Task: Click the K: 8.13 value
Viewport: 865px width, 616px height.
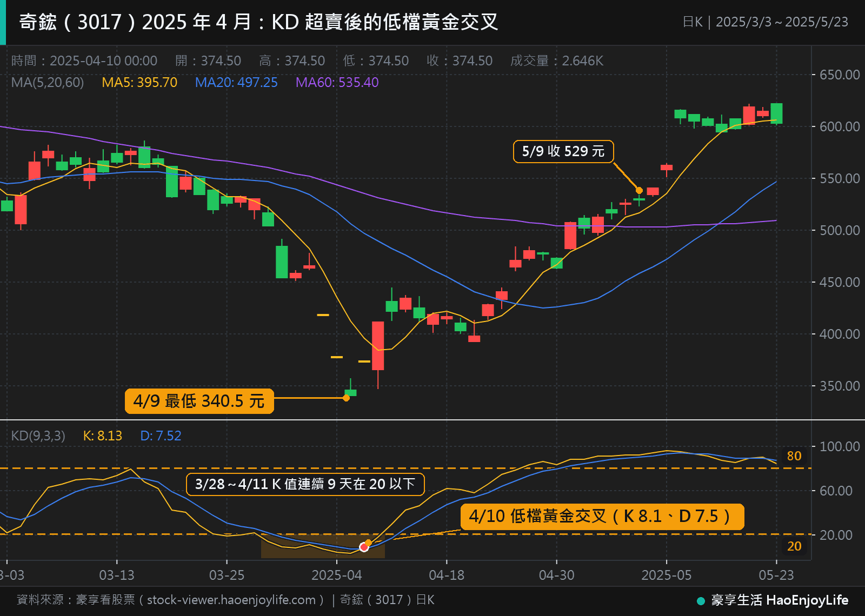Action: (103, 436)
